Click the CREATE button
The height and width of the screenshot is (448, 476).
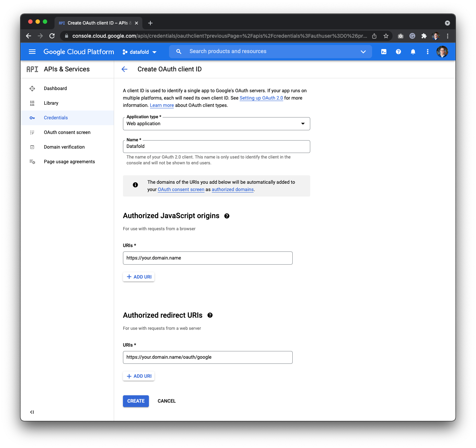(x=136, y=401)
